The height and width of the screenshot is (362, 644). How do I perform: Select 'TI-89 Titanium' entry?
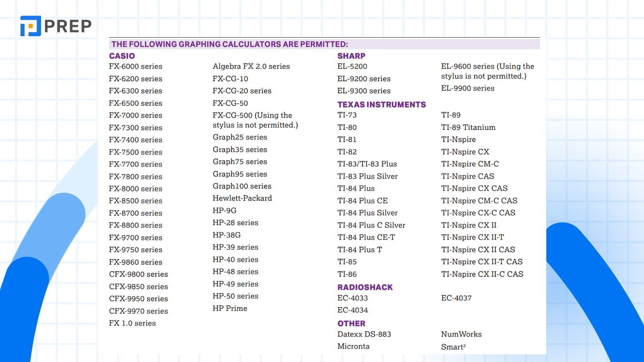(x=469, y=128)
